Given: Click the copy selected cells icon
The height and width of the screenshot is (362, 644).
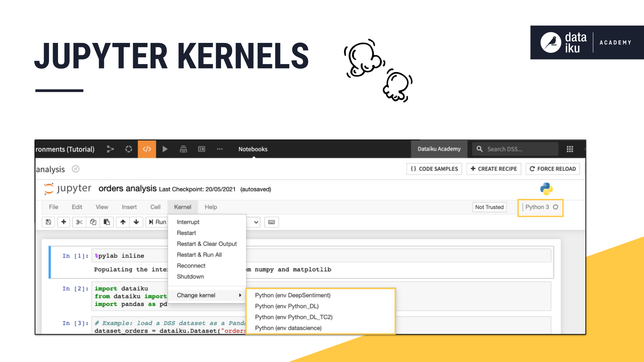Looking at the screenshot, I should click(93, 222).
